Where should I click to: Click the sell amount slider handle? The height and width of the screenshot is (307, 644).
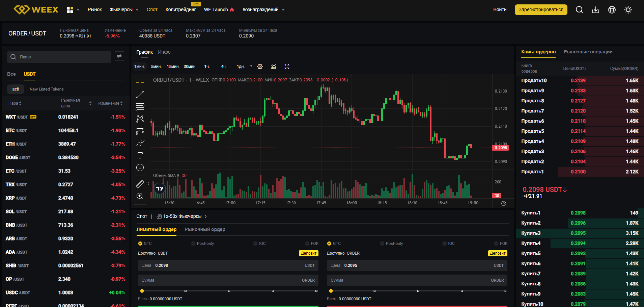click(x=331, y=291)
